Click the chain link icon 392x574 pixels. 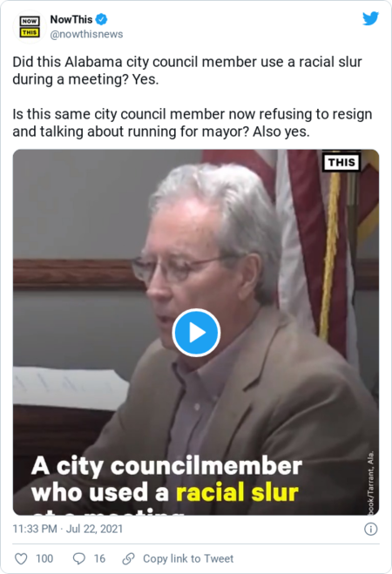[128, 558]
